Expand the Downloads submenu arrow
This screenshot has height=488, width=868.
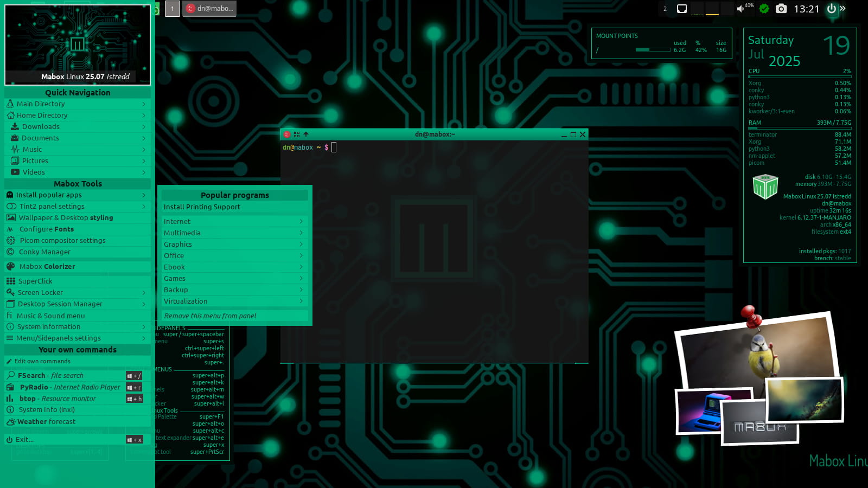[x=144, y=126]
